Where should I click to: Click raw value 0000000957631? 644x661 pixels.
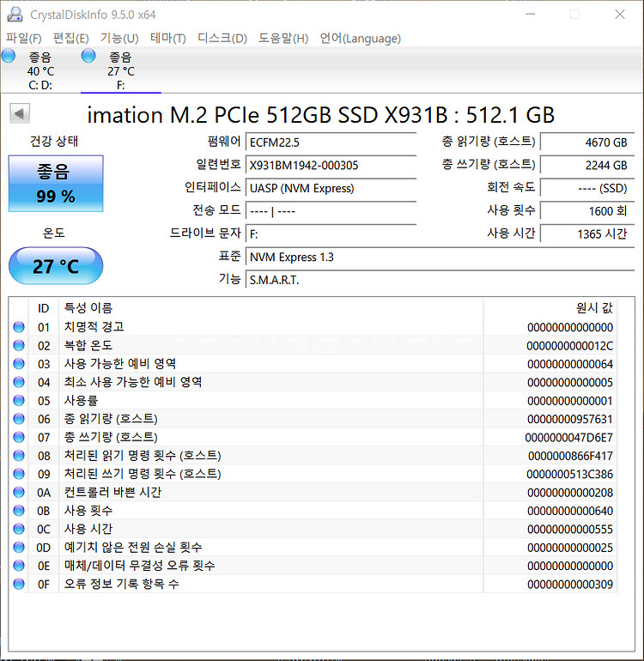(x=570, y=419)
